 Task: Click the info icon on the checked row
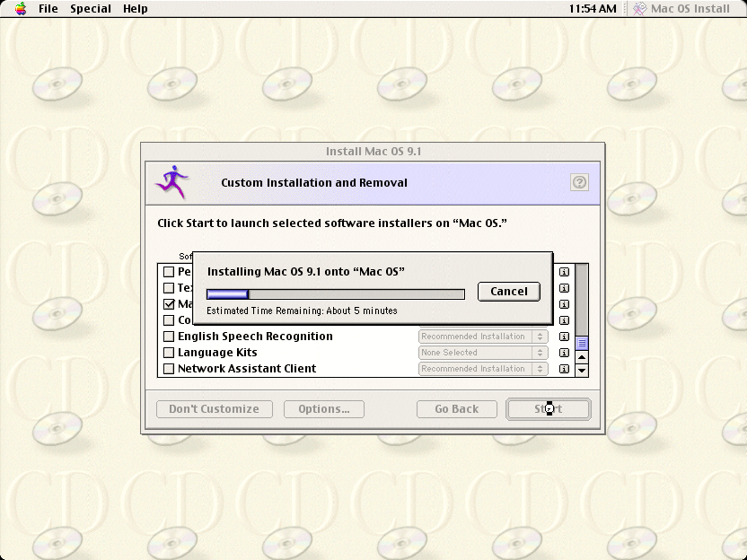(x=564, y=304)
